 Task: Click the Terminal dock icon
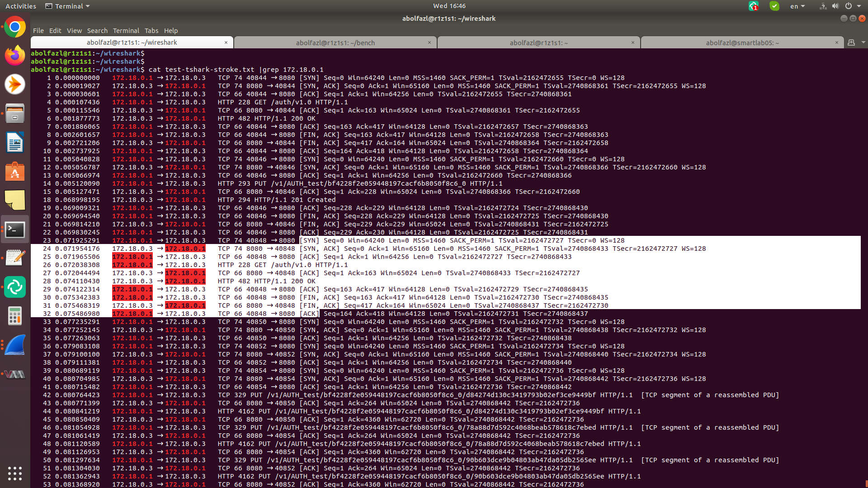pos(15,230)
